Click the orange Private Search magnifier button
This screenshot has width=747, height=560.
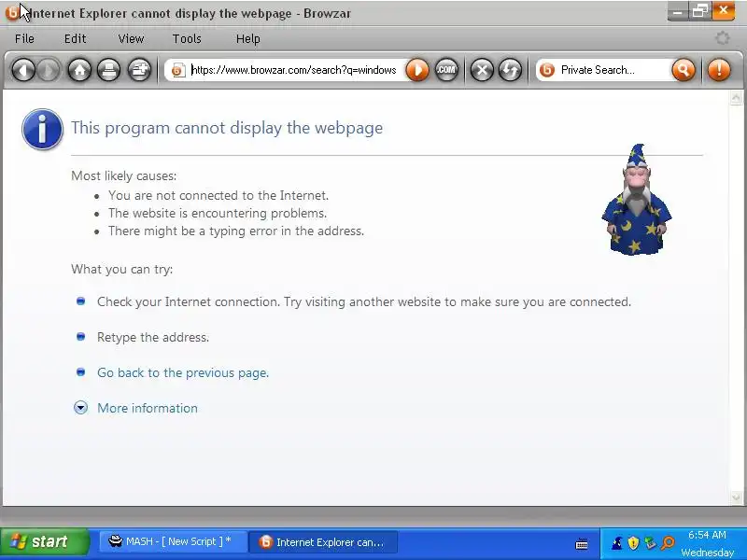click(x=684, y=71)
